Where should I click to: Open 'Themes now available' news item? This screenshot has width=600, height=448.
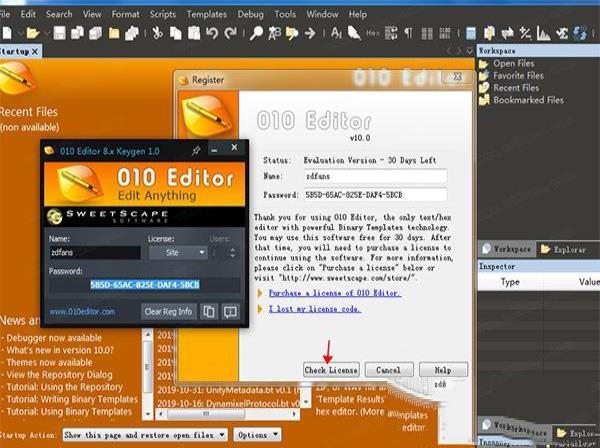tap(49, 362)
